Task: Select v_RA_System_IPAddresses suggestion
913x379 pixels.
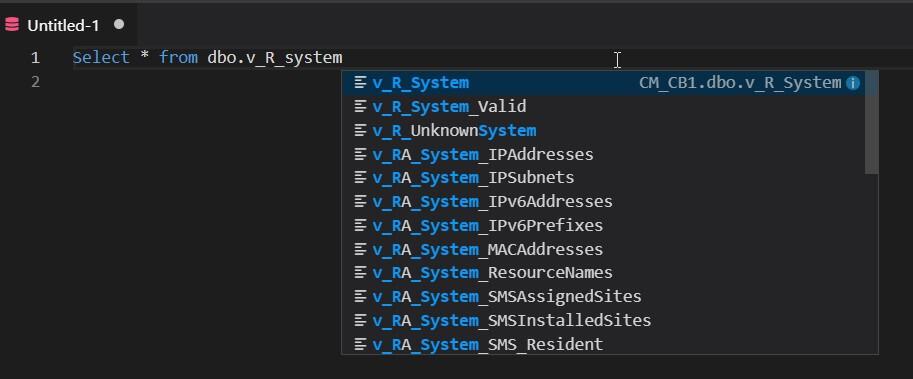Action: coord(603,154)
